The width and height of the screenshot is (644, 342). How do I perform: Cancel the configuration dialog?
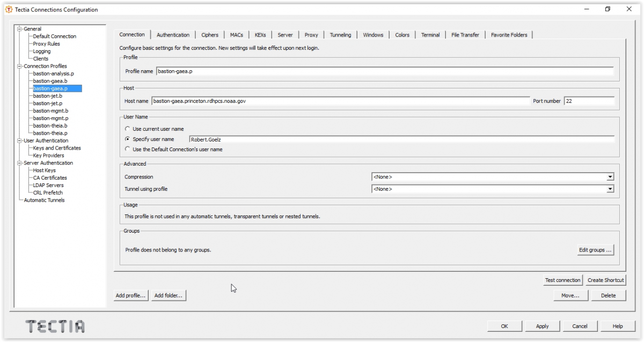[x=580, y=326]
